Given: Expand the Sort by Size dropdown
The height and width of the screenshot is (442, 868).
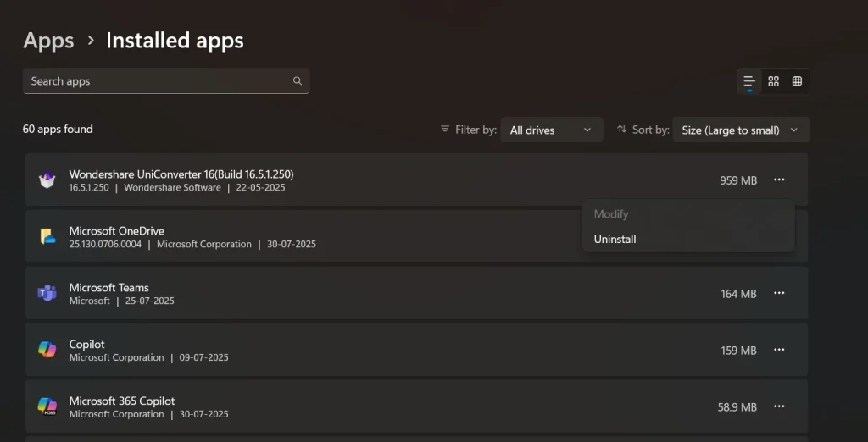Looking at the screenshot, I should point(740,130).
